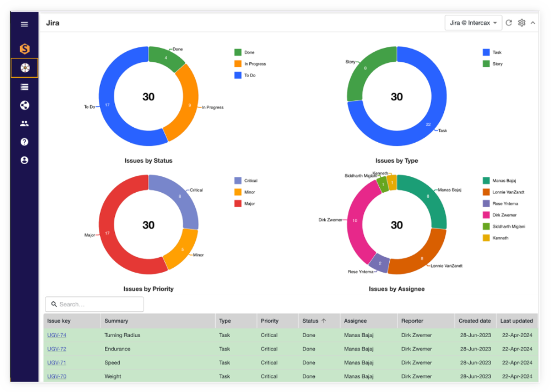The height and width of the screenshot is (392, 553).
Task: Open the users group icon in sidebar
Action: 24,124
